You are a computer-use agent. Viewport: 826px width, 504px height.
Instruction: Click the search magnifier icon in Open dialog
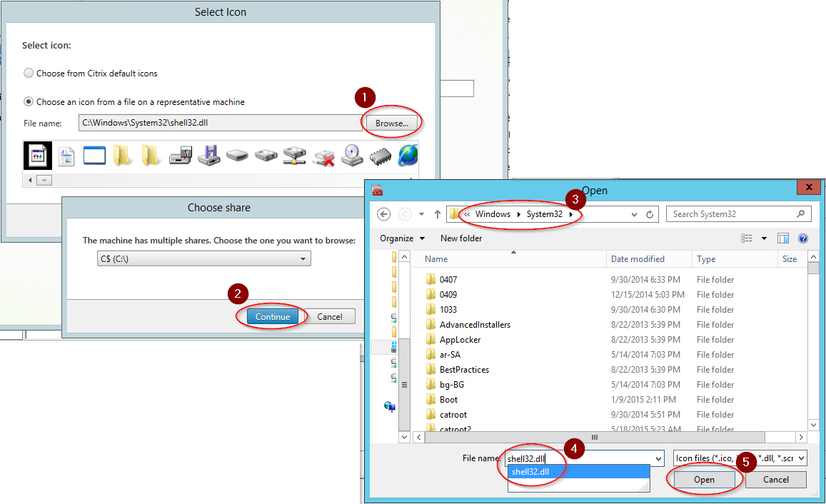click(801, 214)
